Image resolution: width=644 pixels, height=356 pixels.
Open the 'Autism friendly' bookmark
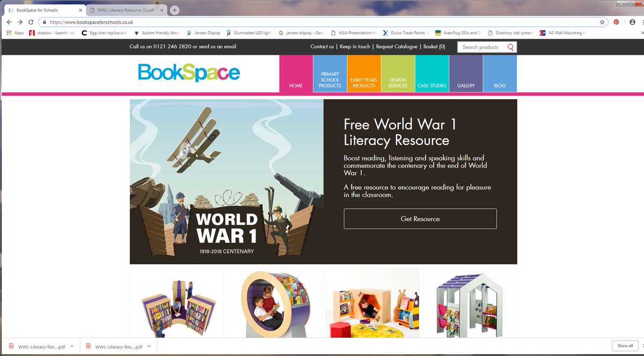[157, 33]
